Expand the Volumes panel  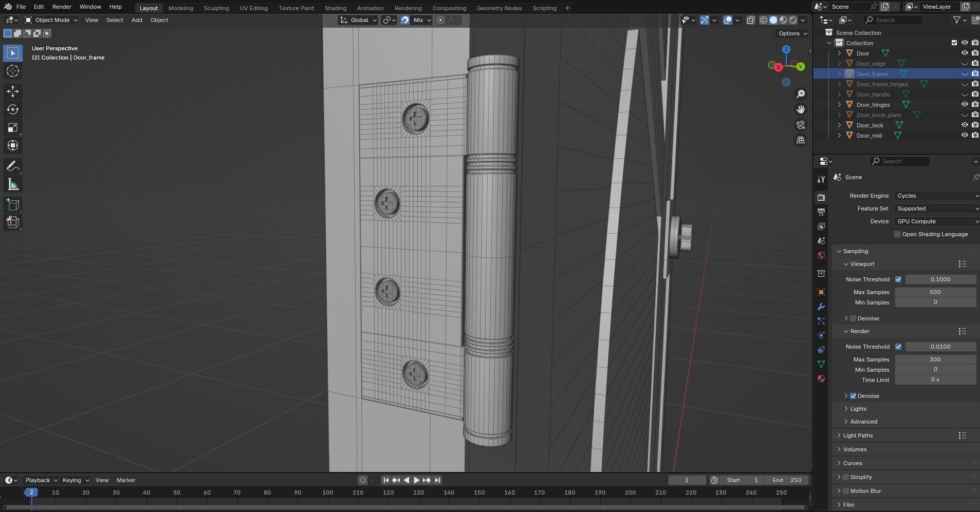coord(855,449)
